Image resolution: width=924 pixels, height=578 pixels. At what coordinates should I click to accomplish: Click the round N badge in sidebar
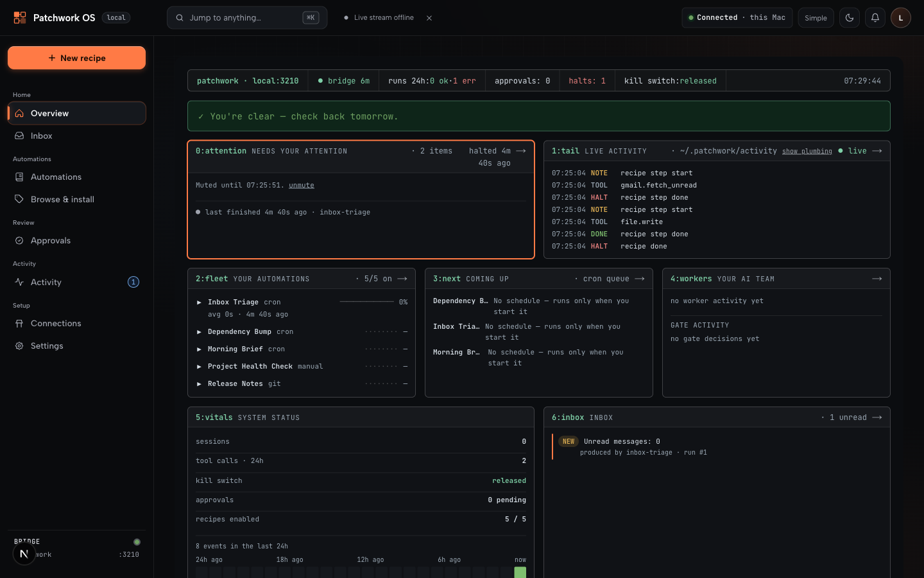point(24,554)
